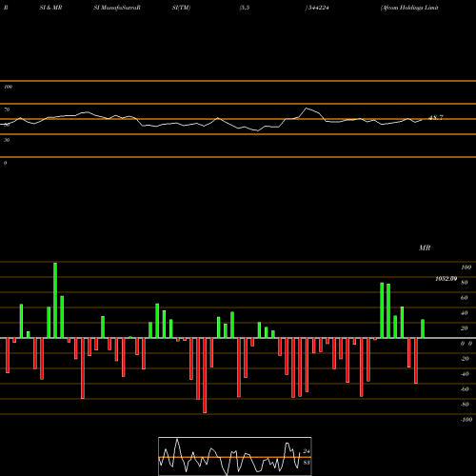The width and height of the screenshot is (476, 476).
Task: Click the RSI axis label 0
Action: 5,163
